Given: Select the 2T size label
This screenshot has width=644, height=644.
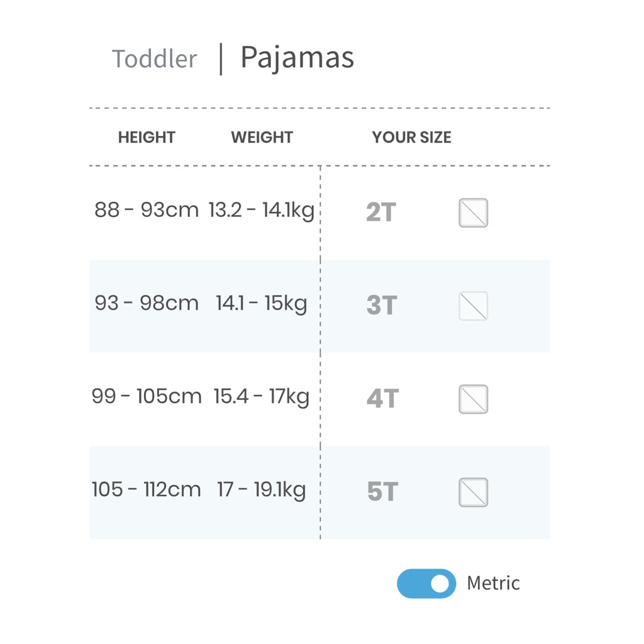Looking at the screenshot, I should 381,213.
